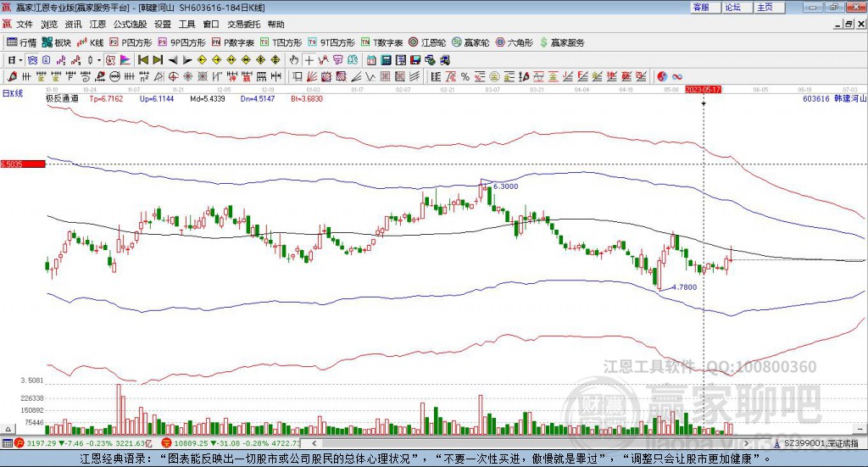Click the yin-yang icon in the toolbar
Image resolution: width=868 pixels, height=467 pixels.
pyautogui.click(x=663, y=76)
